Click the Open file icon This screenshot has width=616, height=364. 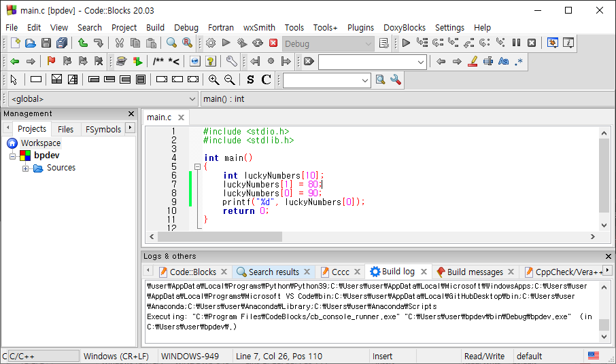pos(31,43)
